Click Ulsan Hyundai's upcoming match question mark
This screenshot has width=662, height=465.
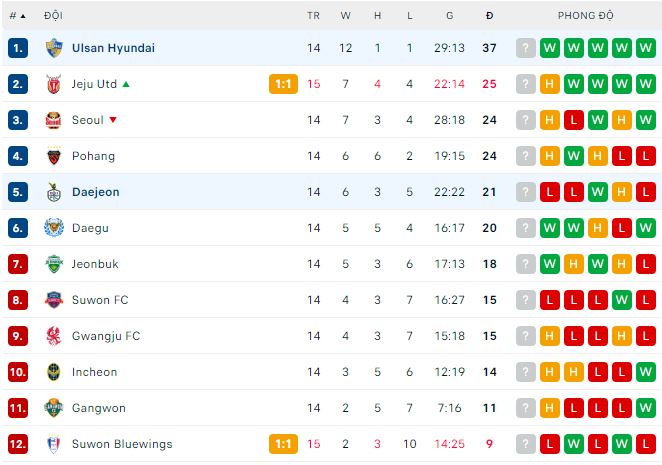[x=526, y=48]
